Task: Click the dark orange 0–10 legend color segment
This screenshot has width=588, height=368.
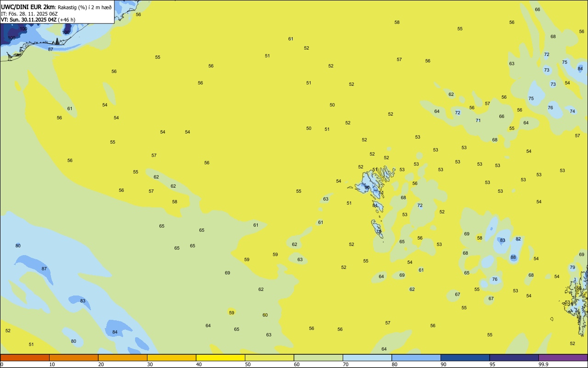Action: [x=25, y=357]
